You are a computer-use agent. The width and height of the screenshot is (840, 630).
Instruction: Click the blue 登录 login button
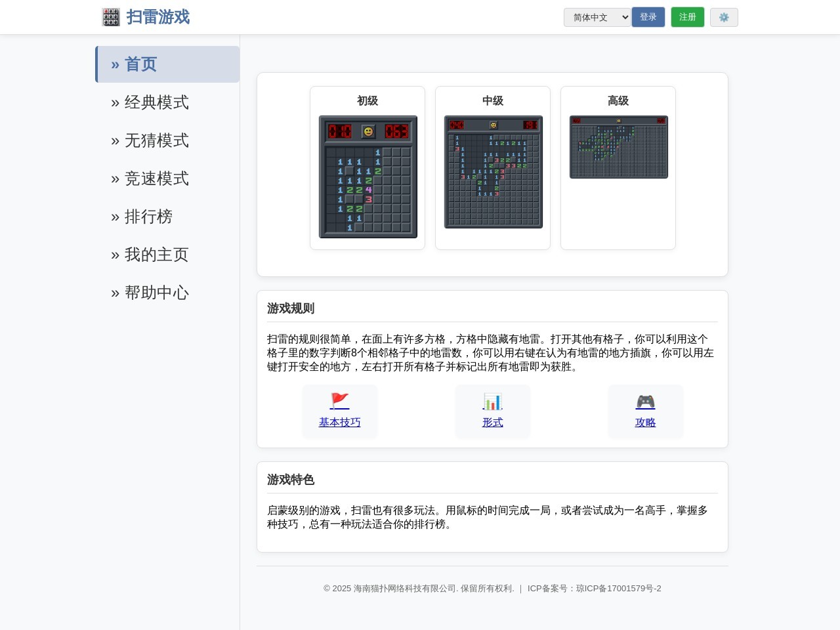coord(648,17)
